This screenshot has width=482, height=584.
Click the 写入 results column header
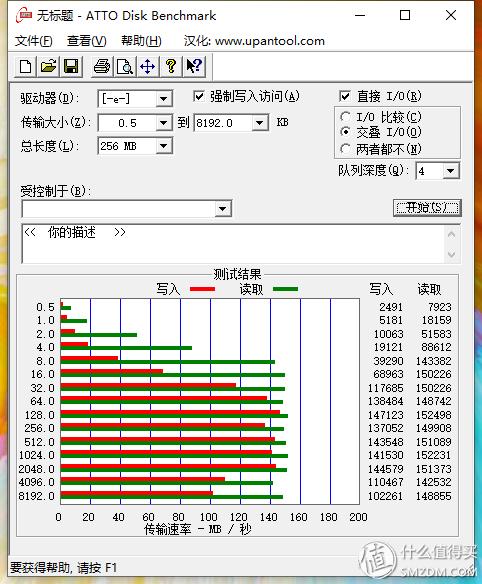pyautogui.click(x=381, y=289)
